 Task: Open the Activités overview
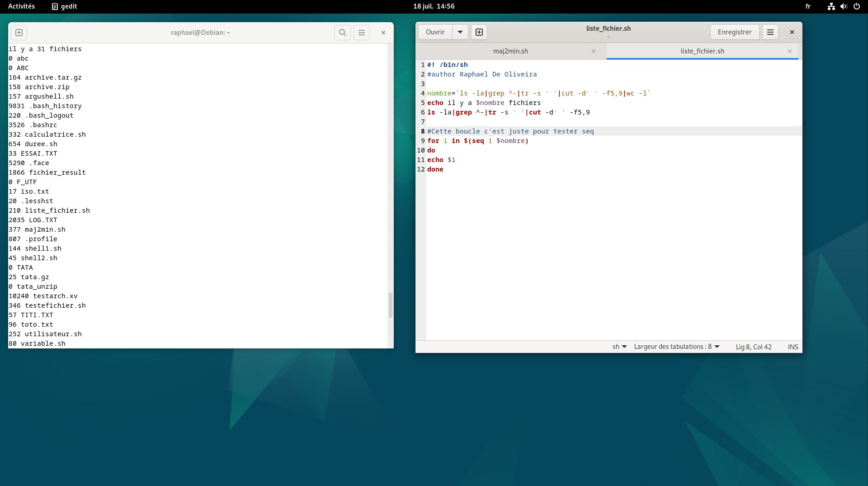coord(21,6)
